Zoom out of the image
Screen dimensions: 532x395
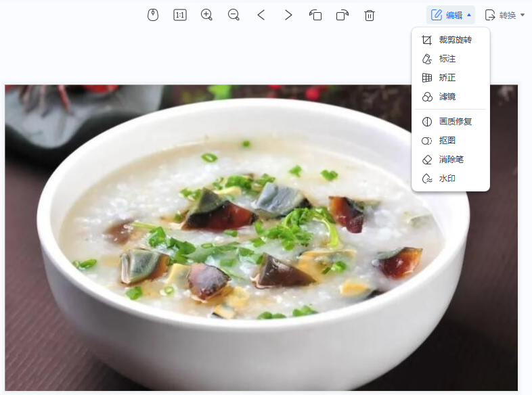(234, 15)
